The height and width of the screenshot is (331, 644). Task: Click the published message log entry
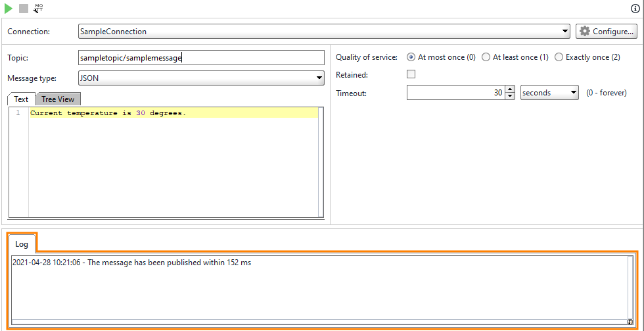(x=132, y=263)
